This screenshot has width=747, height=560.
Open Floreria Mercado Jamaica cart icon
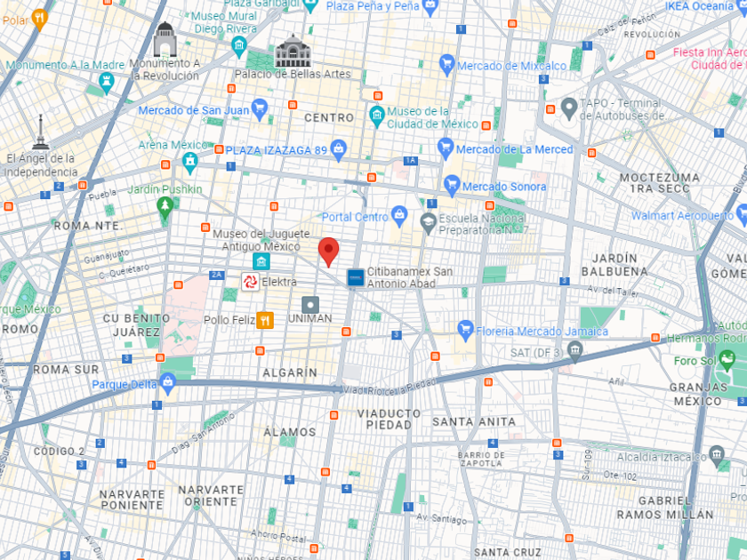[465, 331]
